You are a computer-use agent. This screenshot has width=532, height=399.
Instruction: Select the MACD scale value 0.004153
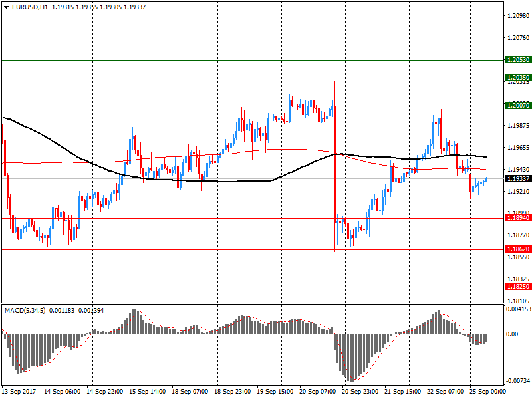(519, 309)
